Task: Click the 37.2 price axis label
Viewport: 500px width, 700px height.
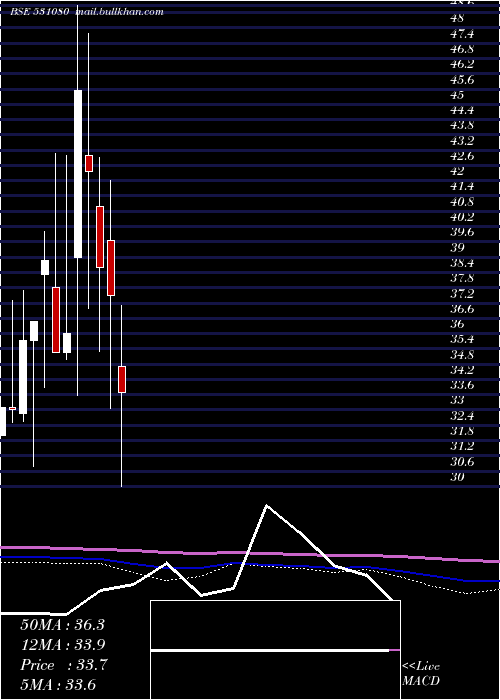Action: tap(462, 294)
